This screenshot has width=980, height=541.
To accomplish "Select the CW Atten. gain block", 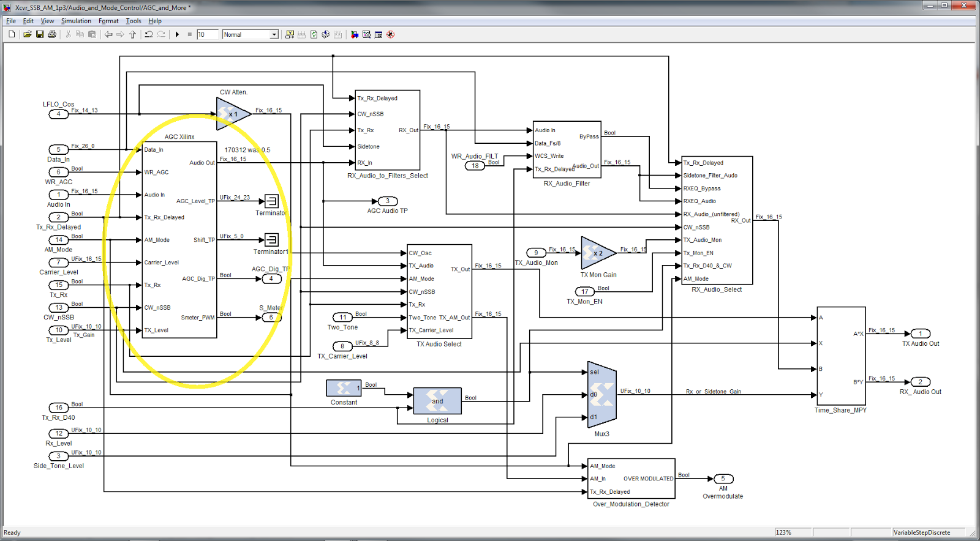I will (x=233, y=114).
